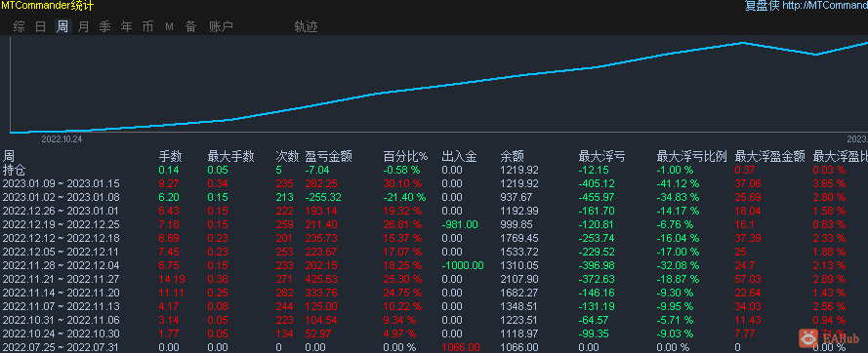The width and height of the screenshot is (868, 353).
Task: Click the 最大浮亏比例 column header
Action: pyautogui.click(x=691, y=157)
